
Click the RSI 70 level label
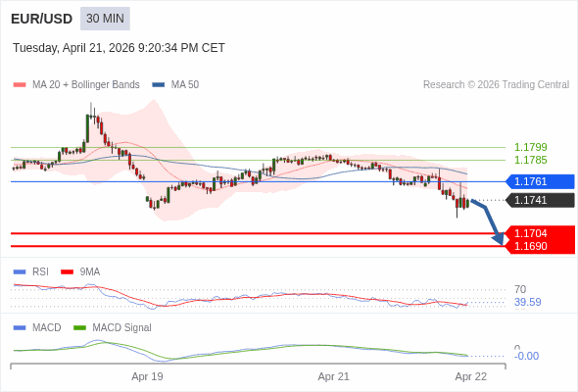click(520, 289)
